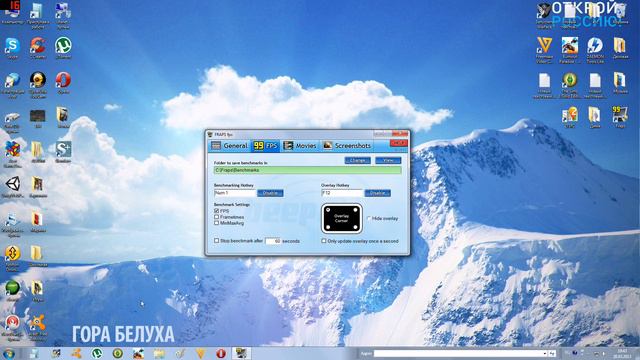640x360 pixels.
Task: Open Skype desktop icon
Action: (12, 46)
